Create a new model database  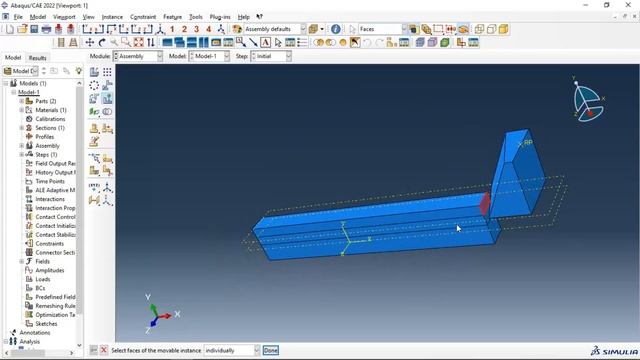click(x=9, y=29)
